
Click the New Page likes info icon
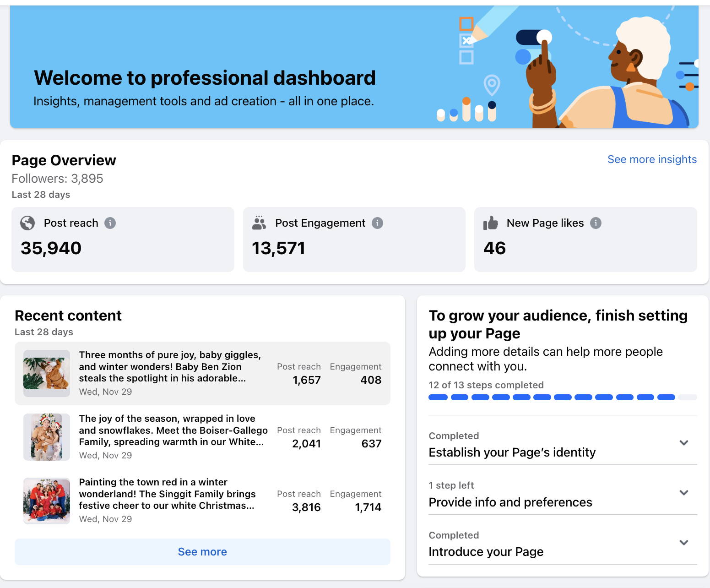click(596, 223)
